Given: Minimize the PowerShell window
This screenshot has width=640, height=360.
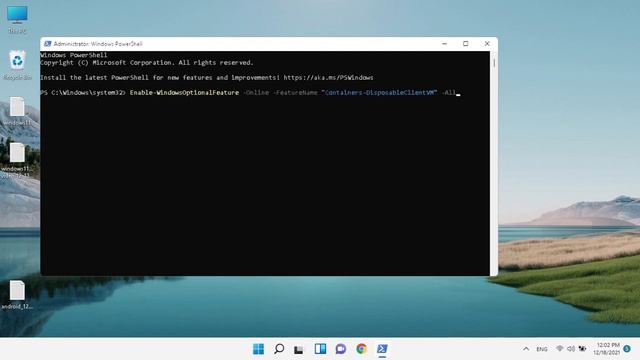Looking at the screenshot, I should pyautogui.click(x=444, y=44).
